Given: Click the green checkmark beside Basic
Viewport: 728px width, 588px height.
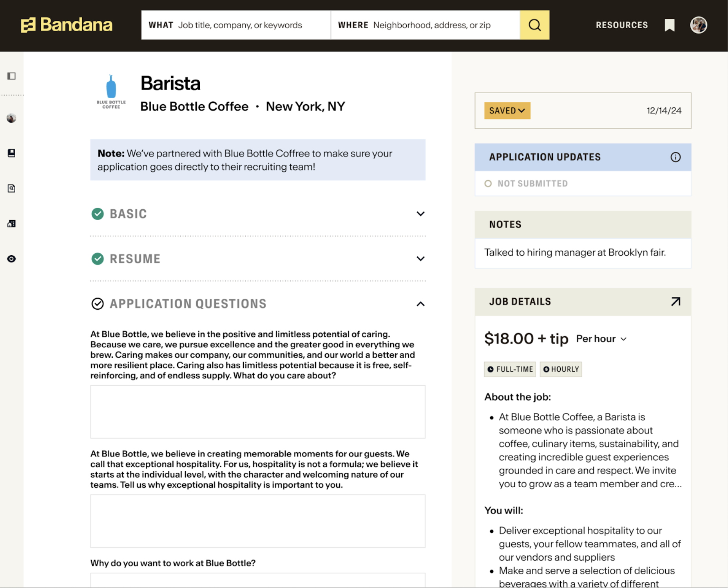Looking at the screenshot, I should (98, 214).
